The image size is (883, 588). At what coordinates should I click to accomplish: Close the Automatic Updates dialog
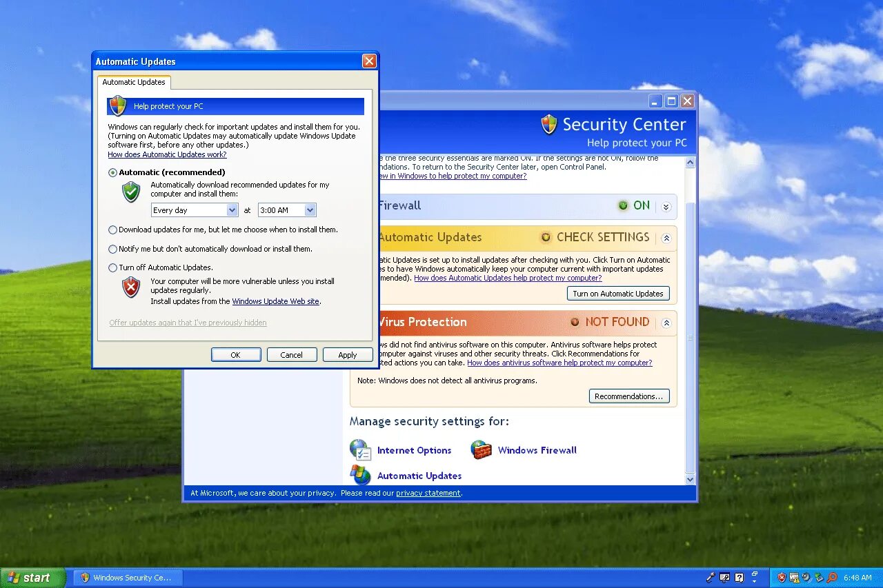(369, 61)
